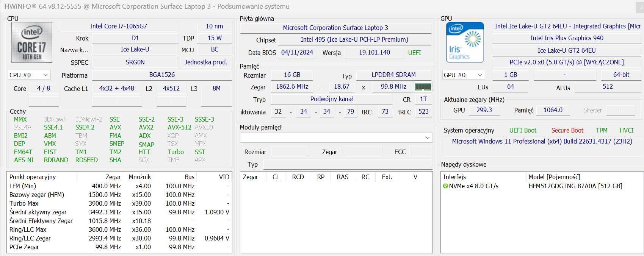644x256 pixels.
Task: Click the Krok value D1
Action: (135, 38)
